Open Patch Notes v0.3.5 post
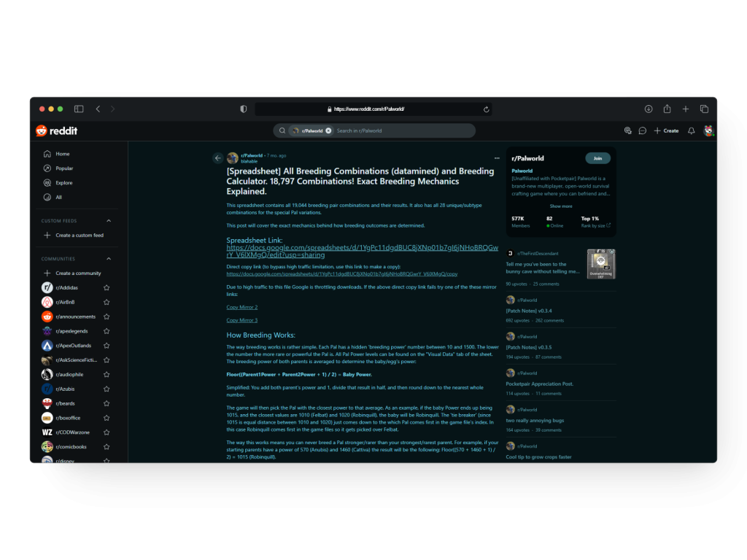 (529, 348)
